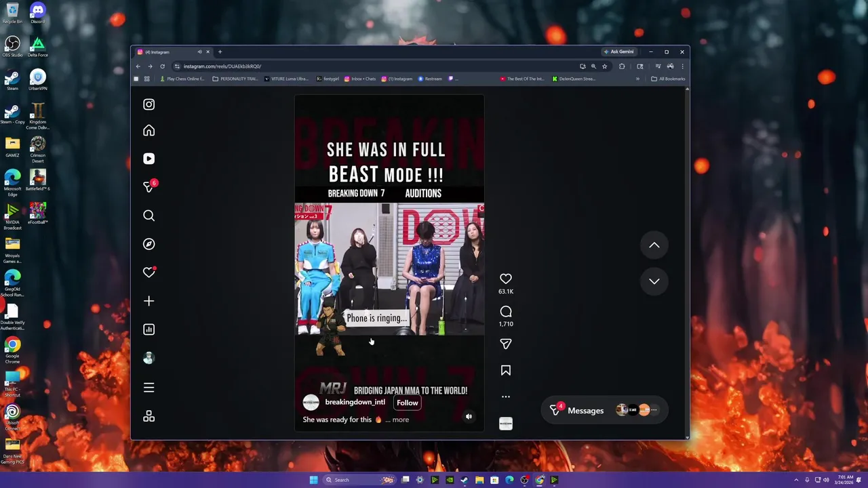Open your profile avatar in sidebar

point(149,358)
